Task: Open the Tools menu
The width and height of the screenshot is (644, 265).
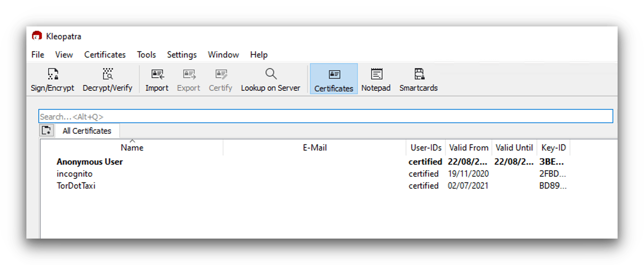Action: click(146, 55)
